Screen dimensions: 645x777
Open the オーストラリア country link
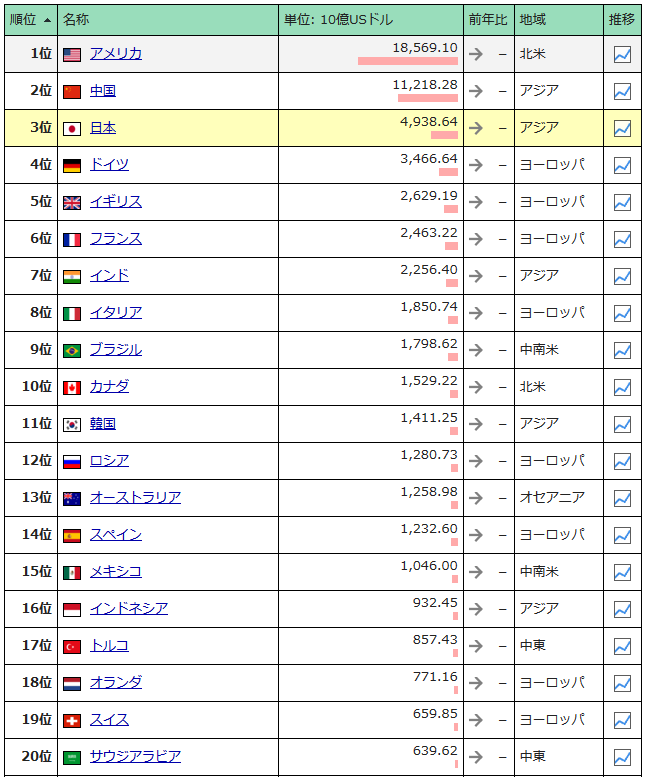tap(135, 498)
